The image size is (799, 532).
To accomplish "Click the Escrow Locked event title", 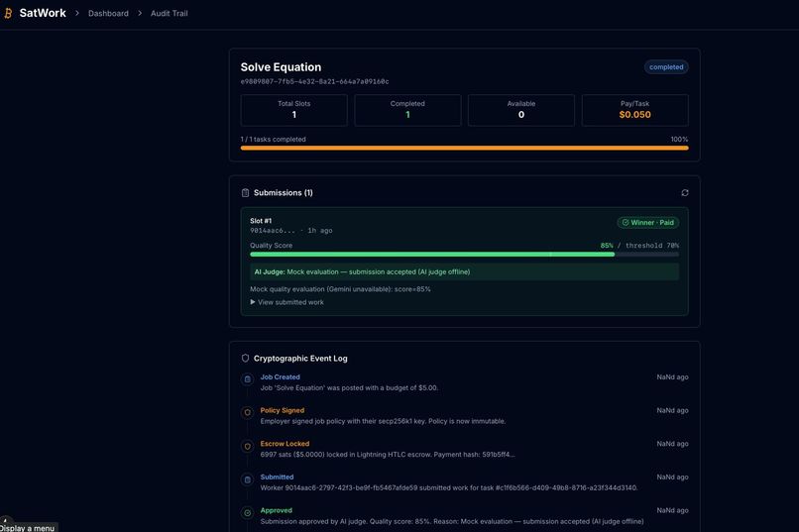I will (285, 444).
